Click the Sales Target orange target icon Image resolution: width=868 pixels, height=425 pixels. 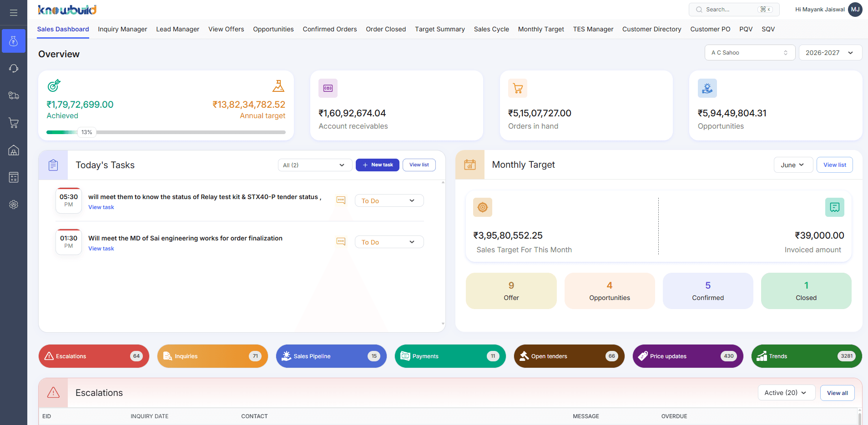pyautogui.click(x=483, y=207)
